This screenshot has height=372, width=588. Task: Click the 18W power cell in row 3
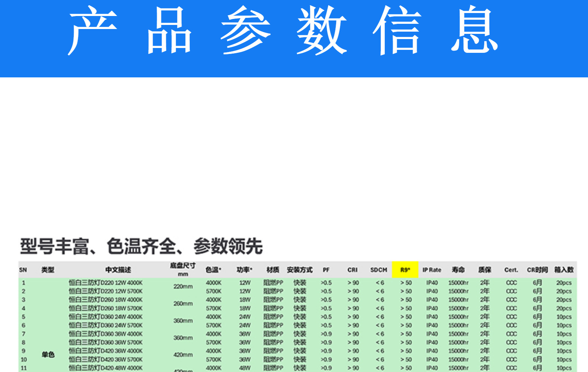point(245,300)
